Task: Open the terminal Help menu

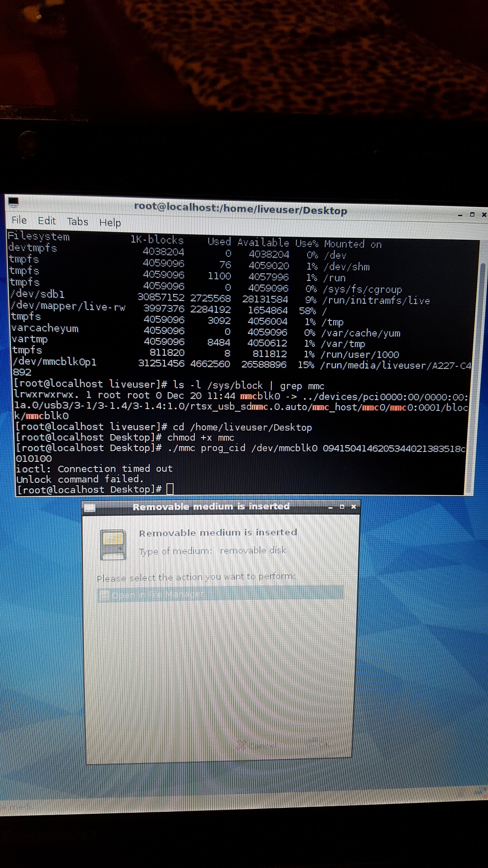Action: (110, 222)
